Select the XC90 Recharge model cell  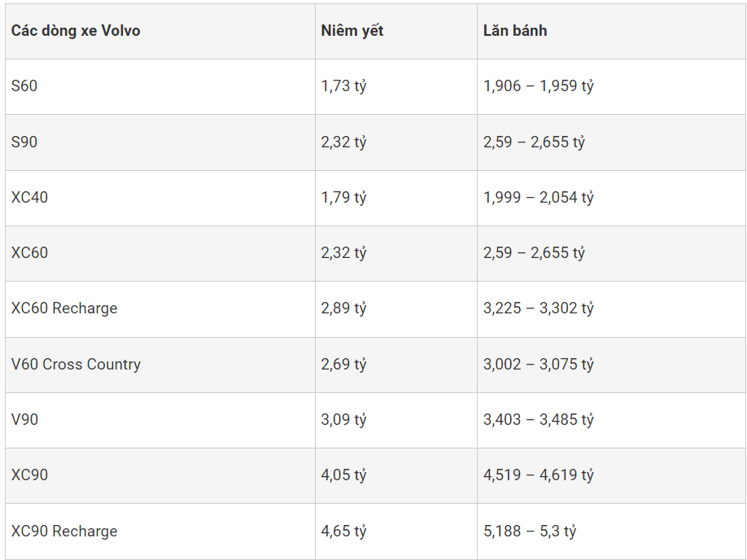[64, 532]
